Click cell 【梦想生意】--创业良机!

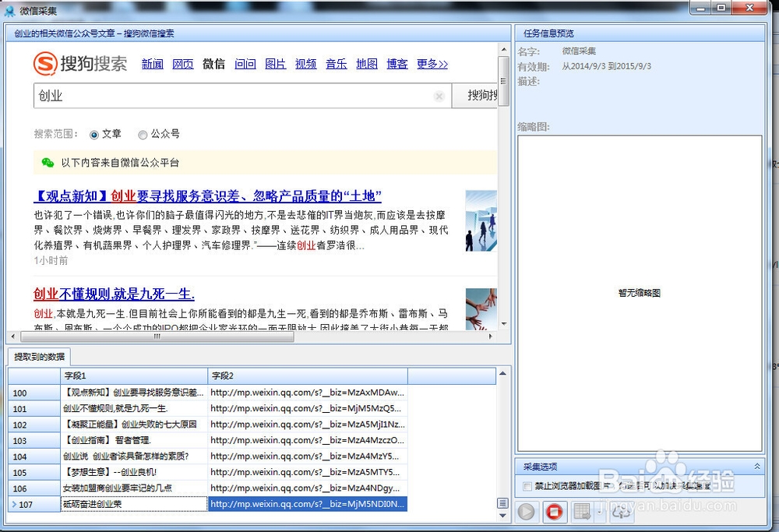(x=134, y=472)
